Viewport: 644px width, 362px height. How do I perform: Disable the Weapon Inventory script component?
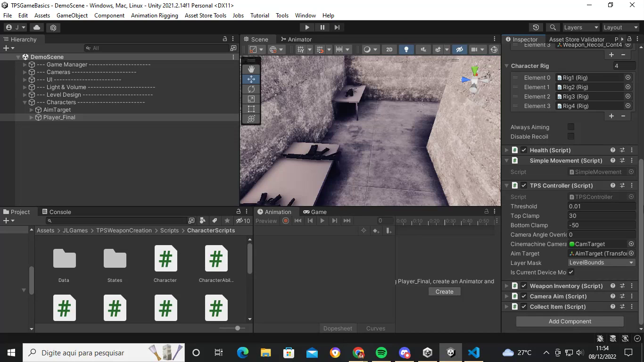point(524,286)
